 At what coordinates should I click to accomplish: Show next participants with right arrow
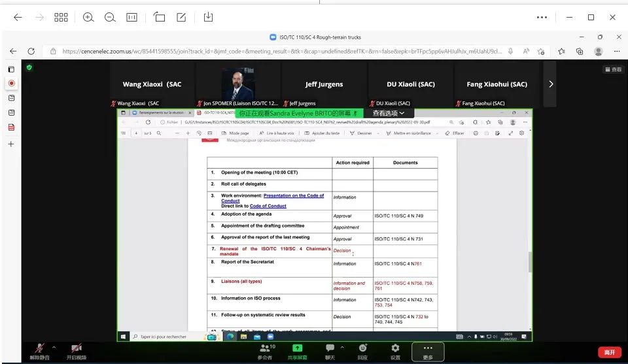[551, 84]
